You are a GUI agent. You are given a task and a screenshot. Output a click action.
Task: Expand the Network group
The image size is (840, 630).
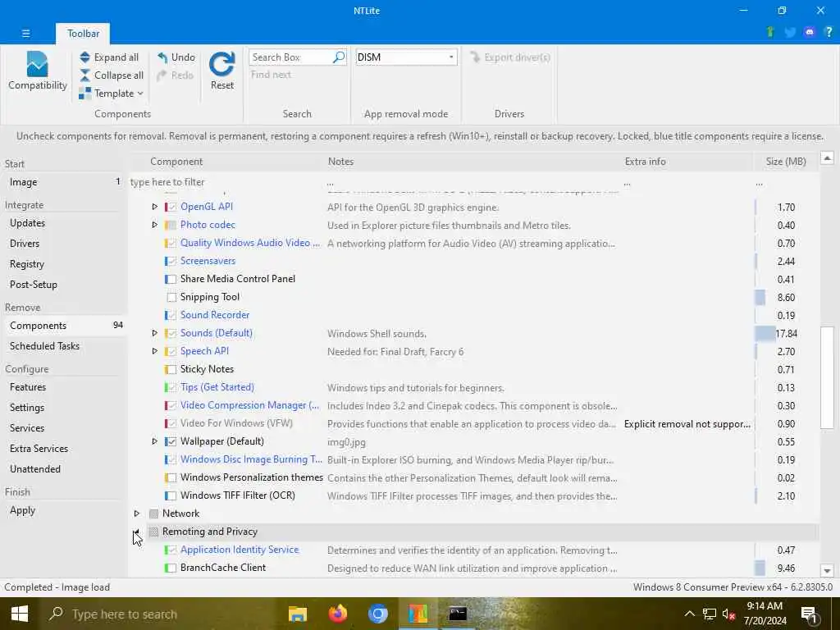coord(137,514)
